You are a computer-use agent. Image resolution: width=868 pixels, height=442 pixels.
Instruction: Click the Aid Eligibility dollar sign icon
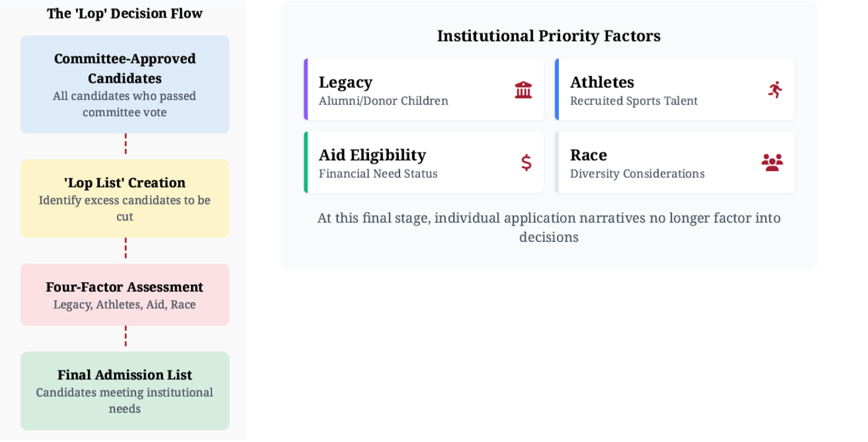[x=526, y=163]
